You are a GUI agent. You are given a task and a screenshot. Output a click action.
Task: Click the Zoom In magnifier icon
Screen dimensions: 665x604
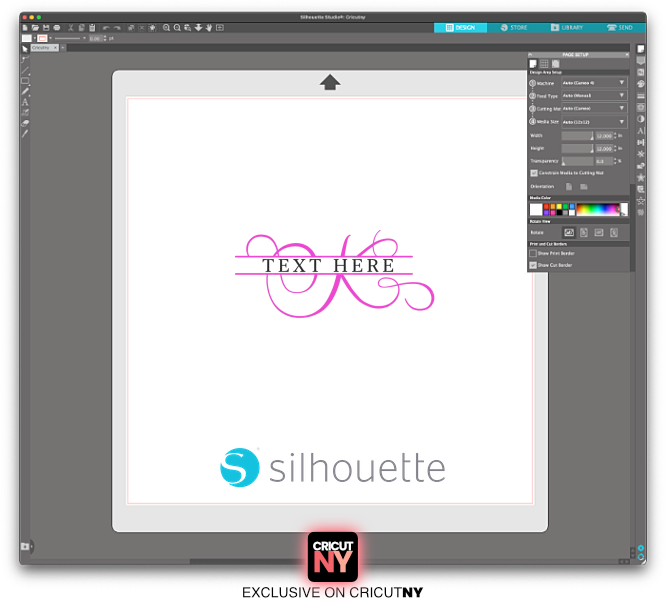point(166,27)
